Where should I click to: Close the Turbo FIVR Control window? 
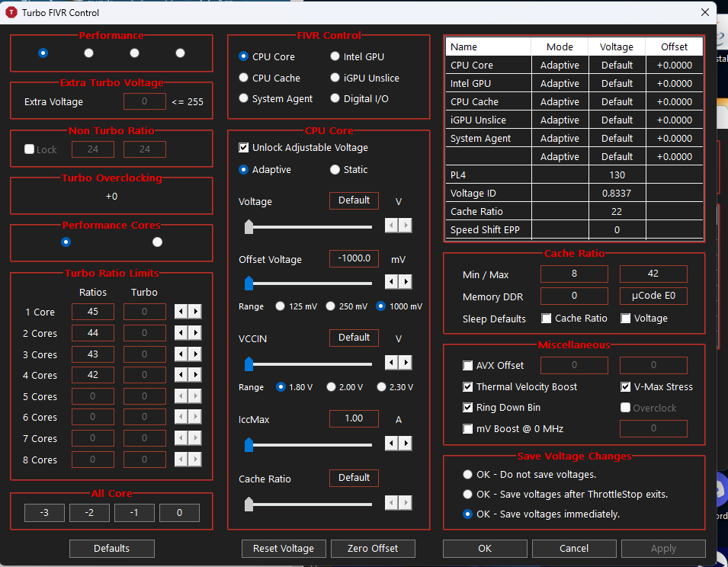pyautogui.click(x=705, y=12)
